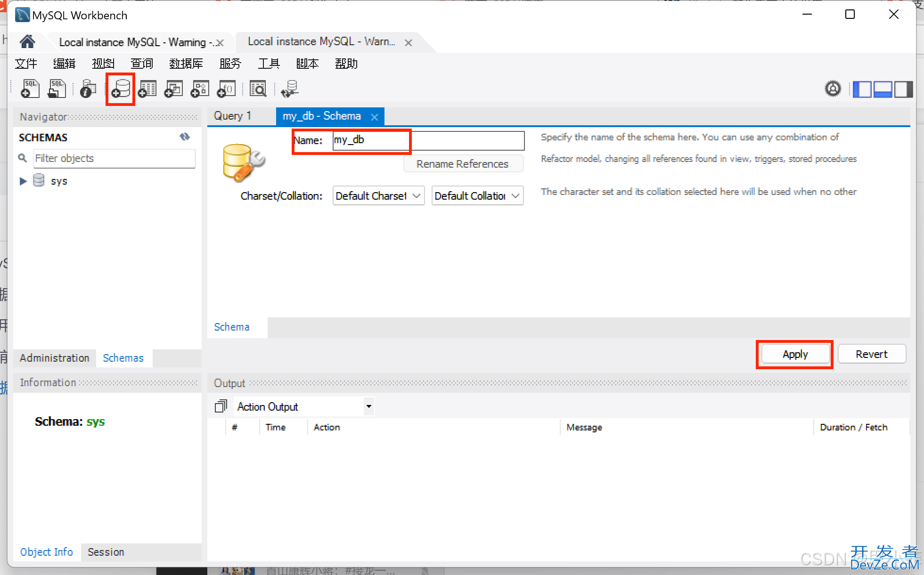Click the home screen icon

click(27, 42)
